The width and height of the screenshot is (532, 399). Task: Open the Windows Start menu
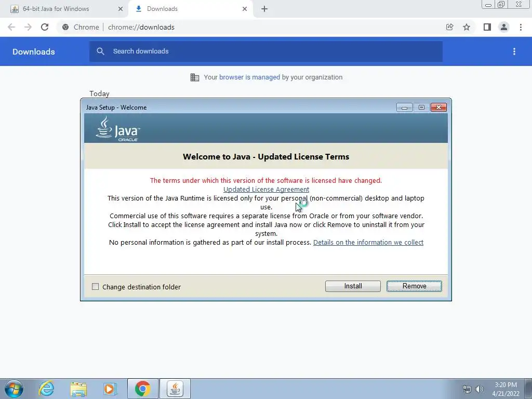coord(14,389)
